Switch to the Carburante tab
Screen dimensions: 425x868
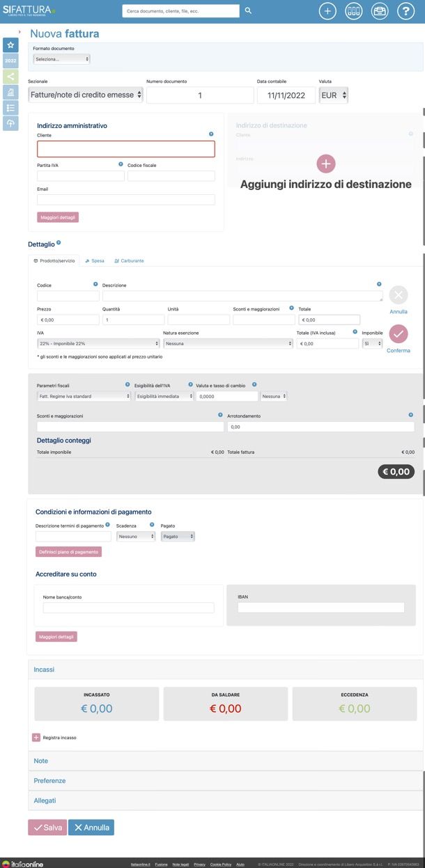coord(129,261)
